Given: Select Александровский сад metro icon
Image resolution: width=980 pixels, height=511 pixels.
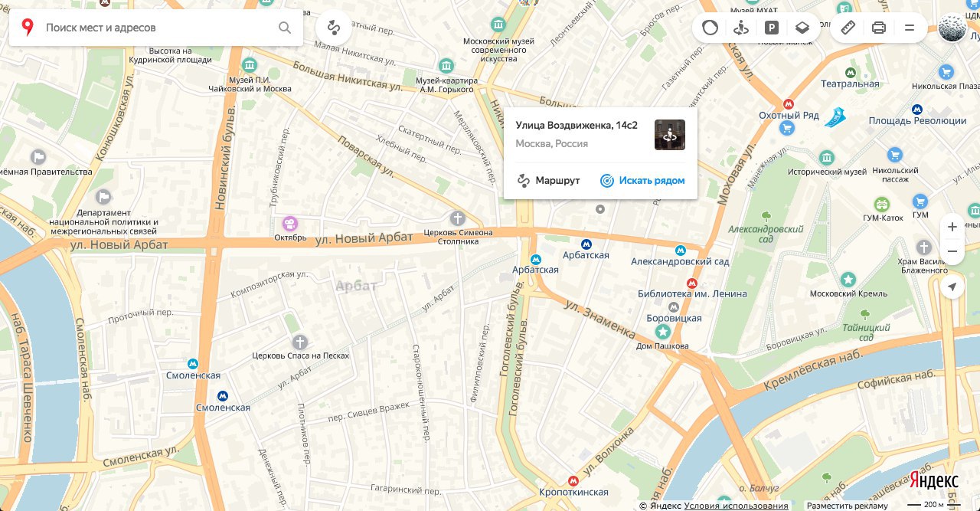Looking at the screenshot, I should point(680,250).
